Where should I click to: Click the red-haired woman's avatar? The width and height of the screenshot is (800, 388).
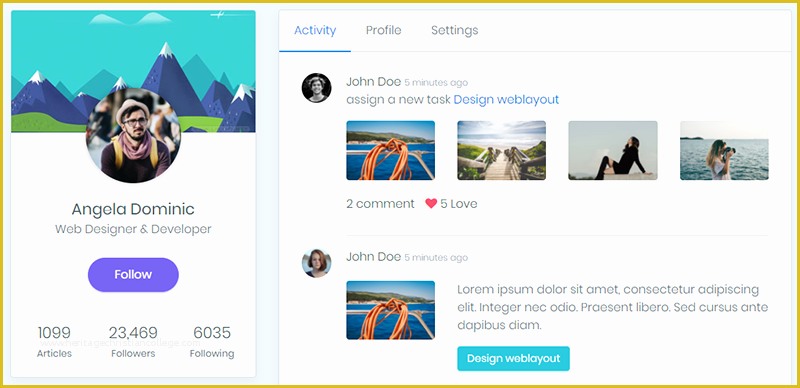pyautogui.click(x=316, y=263)
